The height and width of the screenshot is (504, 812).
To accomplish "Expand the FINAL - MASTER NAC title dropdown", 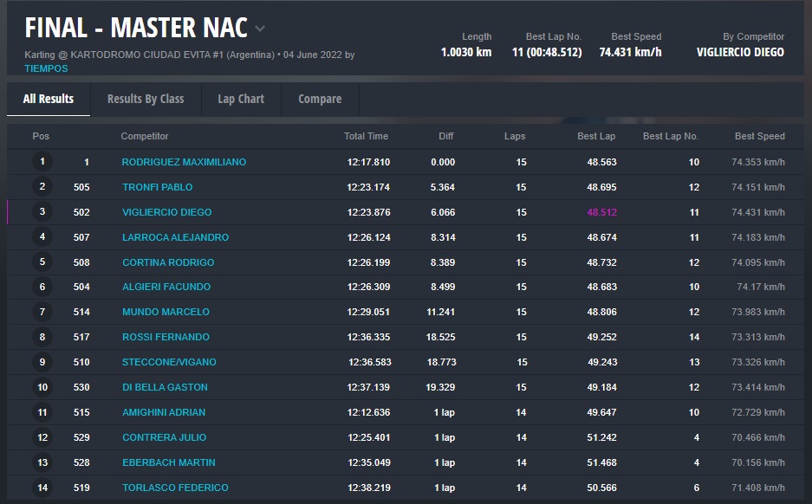I will pyautogui.click(x=260, y=29).
